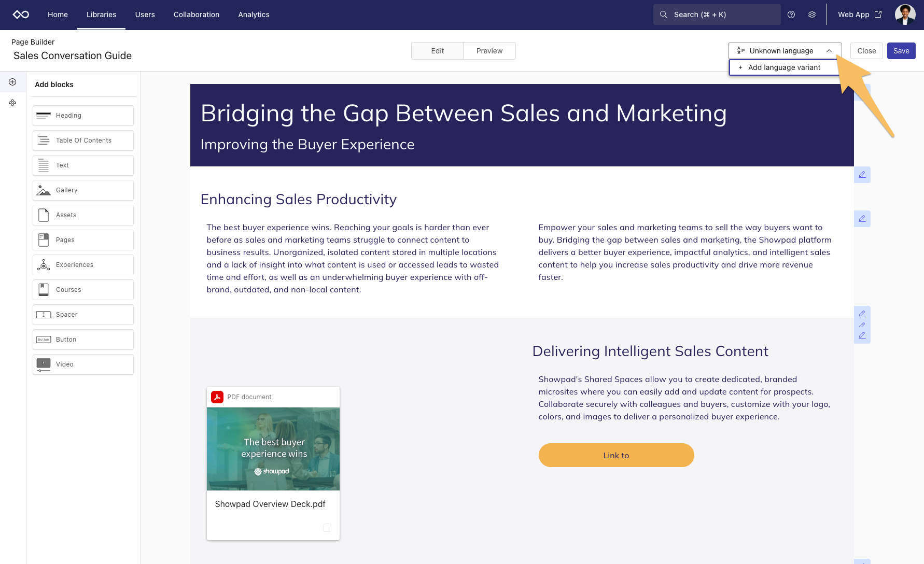
Task: Open the Web App link
Action: [859, 15]
